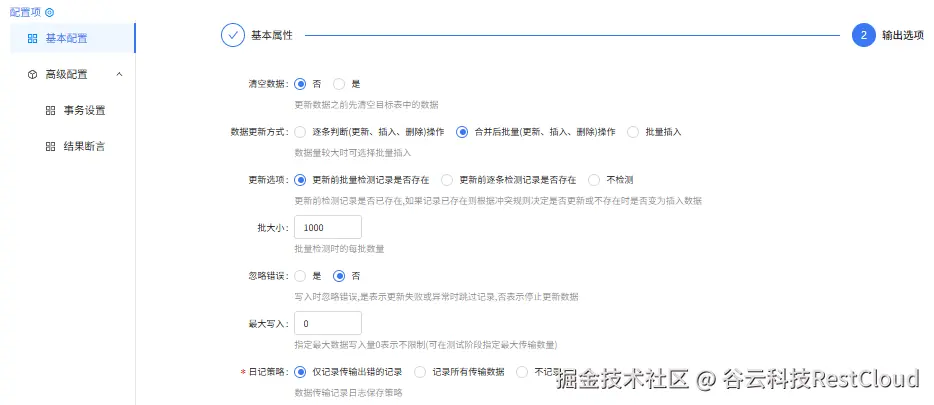Select 记录所有传输数据 log policy

coord(420,372)
